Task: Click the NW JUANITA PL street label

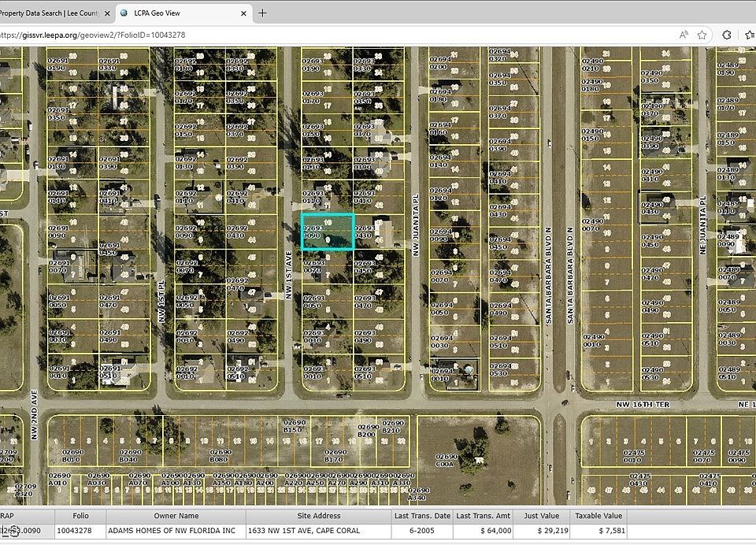Action: (416, 224)
